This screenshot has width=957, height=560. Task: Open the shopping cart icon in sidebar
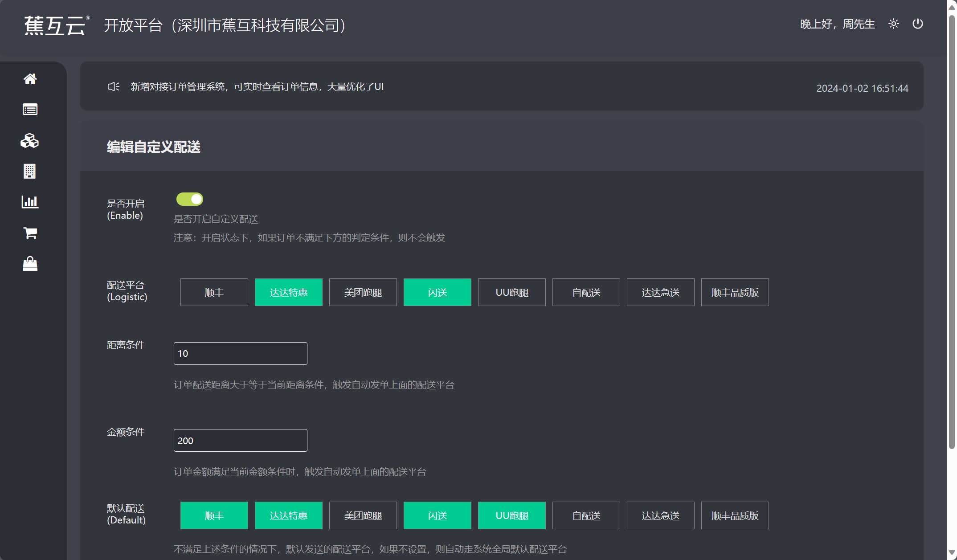[30, 233]
